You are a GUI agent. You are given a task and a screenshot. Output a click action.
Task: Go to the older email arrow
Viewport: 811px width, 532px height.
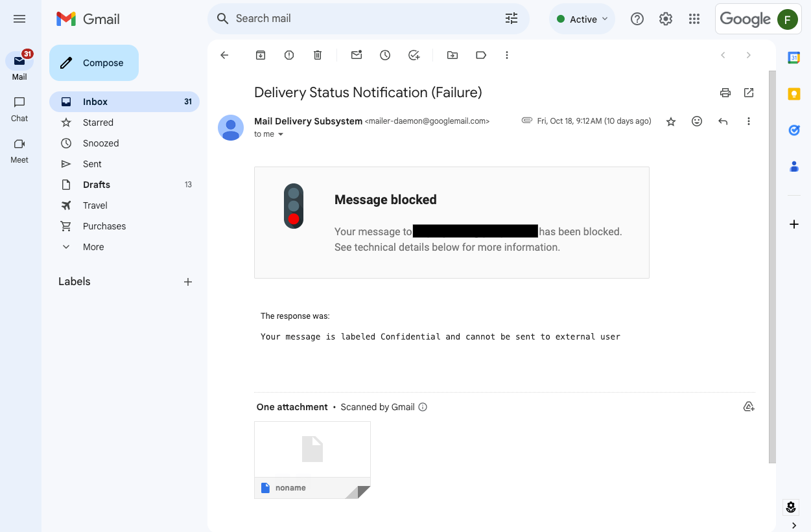click(749, 55)
